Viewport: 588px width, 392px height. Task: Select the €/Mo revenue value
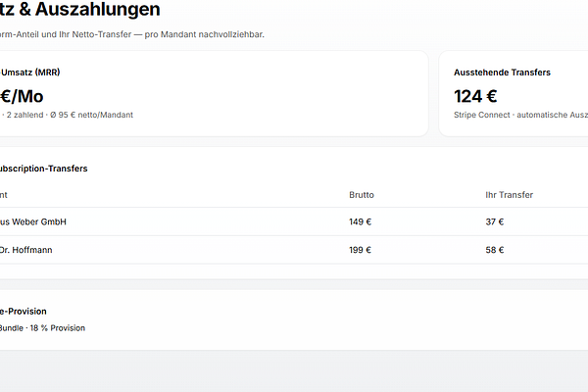(x=22, y=96)
